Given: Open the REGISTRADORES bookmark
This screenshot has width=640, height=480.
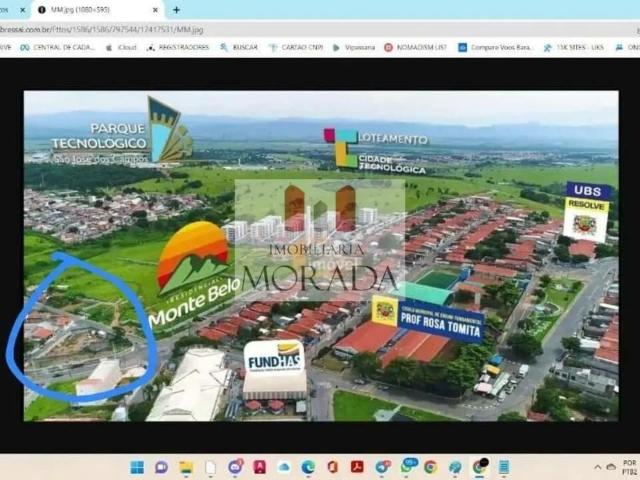Looking at the screenshot, I should click(178, 47).
